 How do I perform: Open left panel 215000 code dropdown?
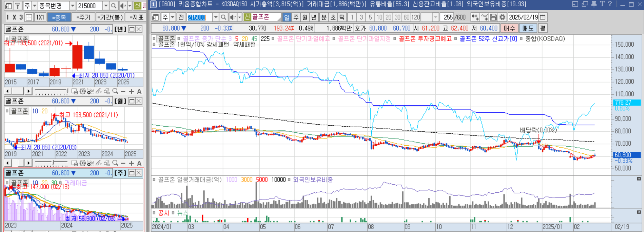(x=106, y=6)
